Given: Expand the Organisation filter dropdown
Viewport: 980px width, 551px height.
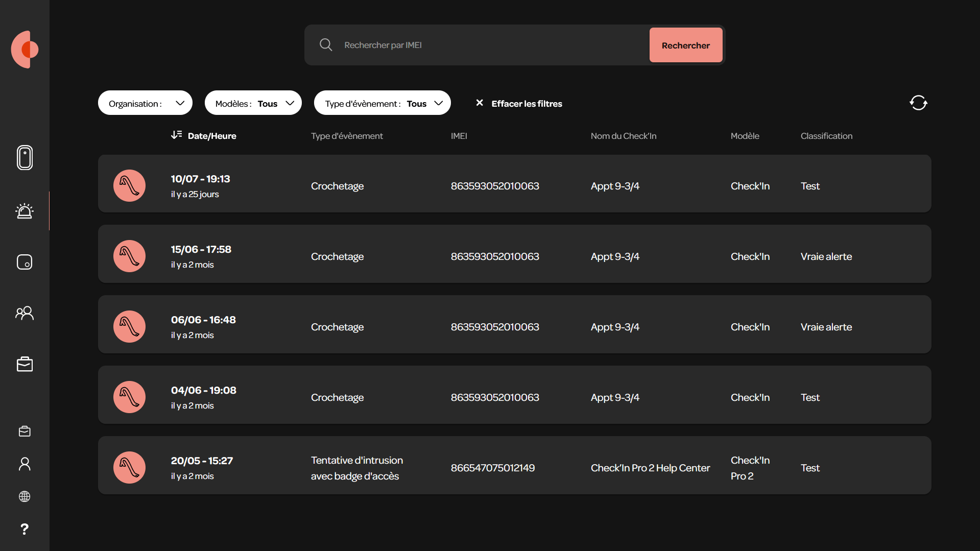Looking at the screenshot, I should pos(145,103).
